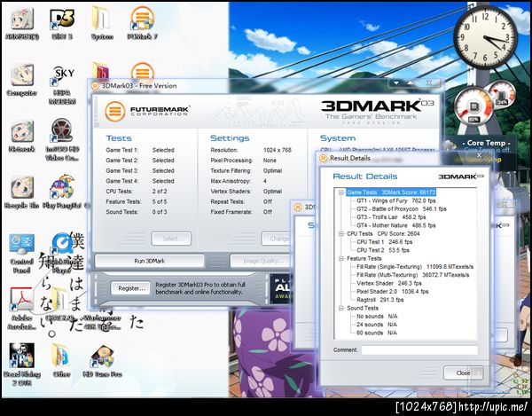Image resolution: width=532 pixels, height=416 pixels.
Task: Click the Image Quality... button
Action: pyautogui.click(x=261, y=261)
